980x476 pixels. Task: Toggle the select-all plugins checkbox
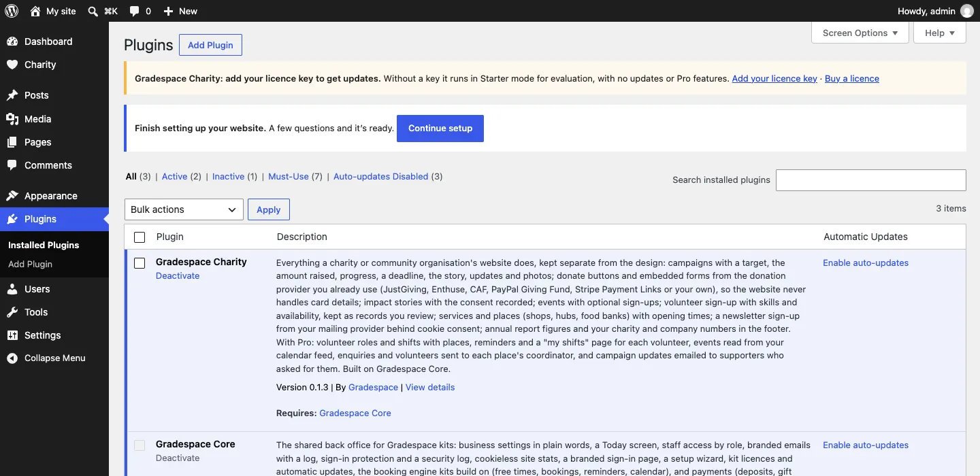point(140,237)
